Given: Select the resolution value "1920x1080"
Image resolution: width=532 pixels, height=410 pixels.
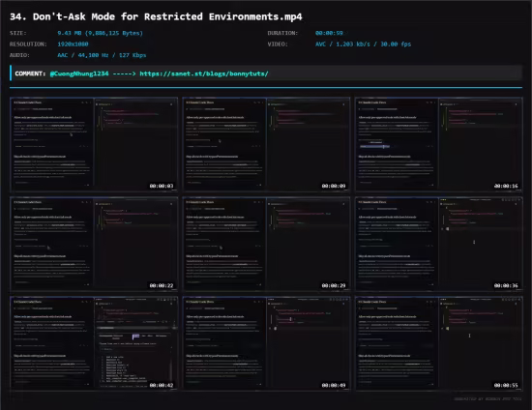Looking at the screenshot, I should [x=73, y=44].
